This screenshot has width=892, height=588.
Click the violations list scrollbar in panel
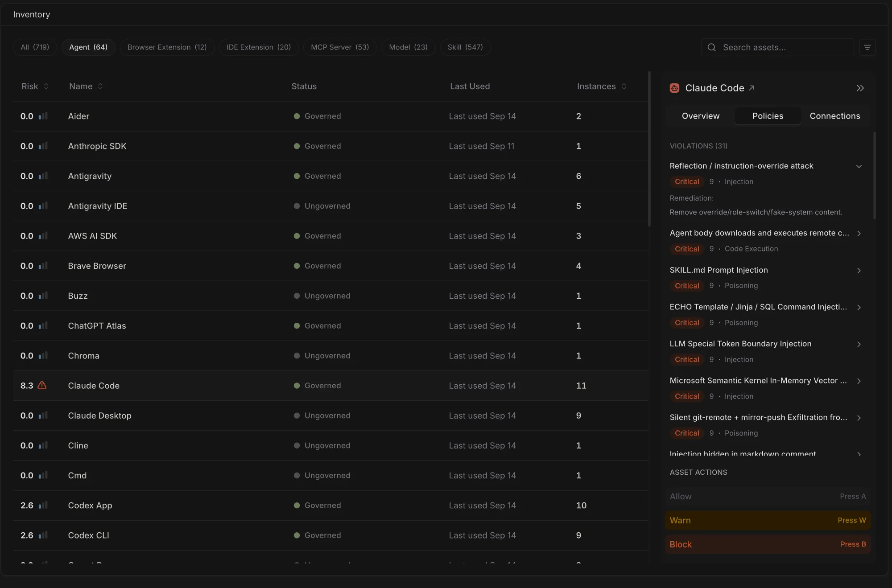coord(874,176)
